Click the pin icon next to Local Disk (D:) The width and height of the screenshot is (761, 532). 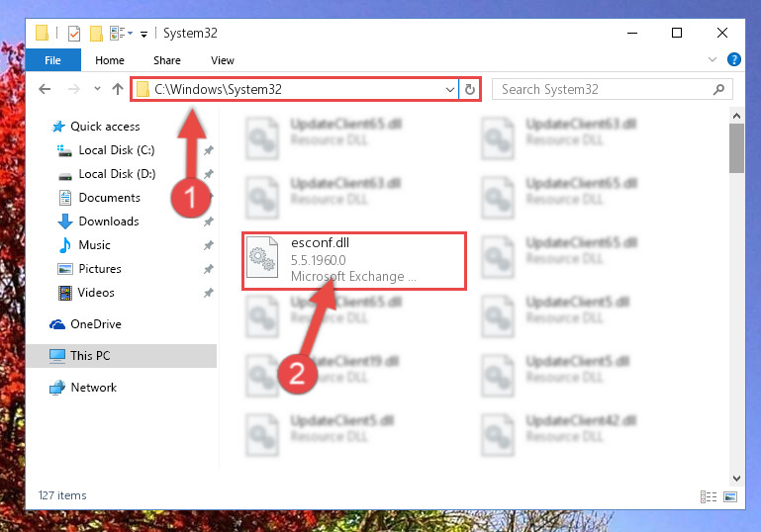coord(208,174)
